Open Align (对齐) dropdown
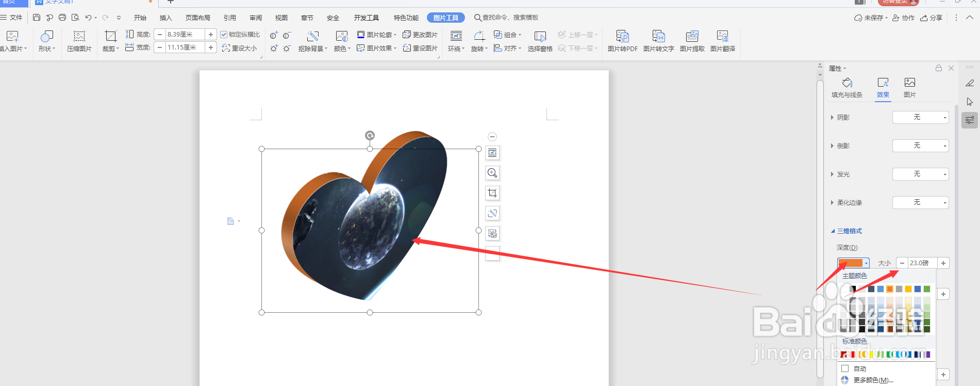980x386 pixels. [x=507, y=48]
